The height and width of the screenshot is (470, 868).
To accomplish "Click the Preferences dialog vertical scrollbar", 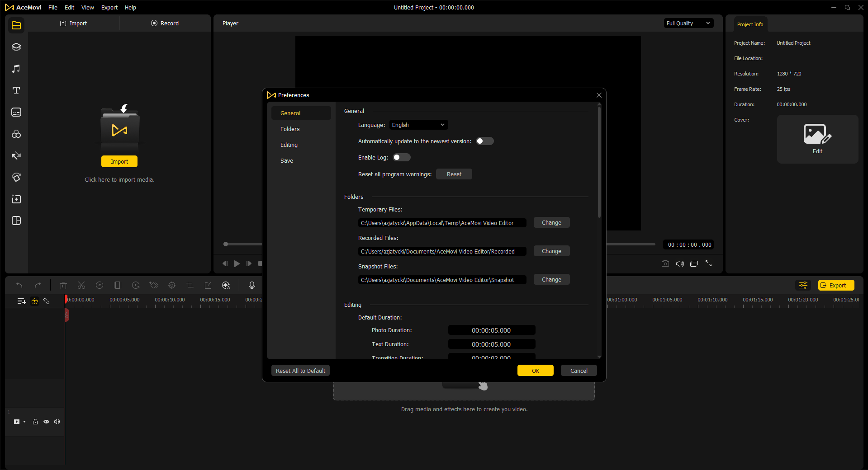I will tap(599, 163).
